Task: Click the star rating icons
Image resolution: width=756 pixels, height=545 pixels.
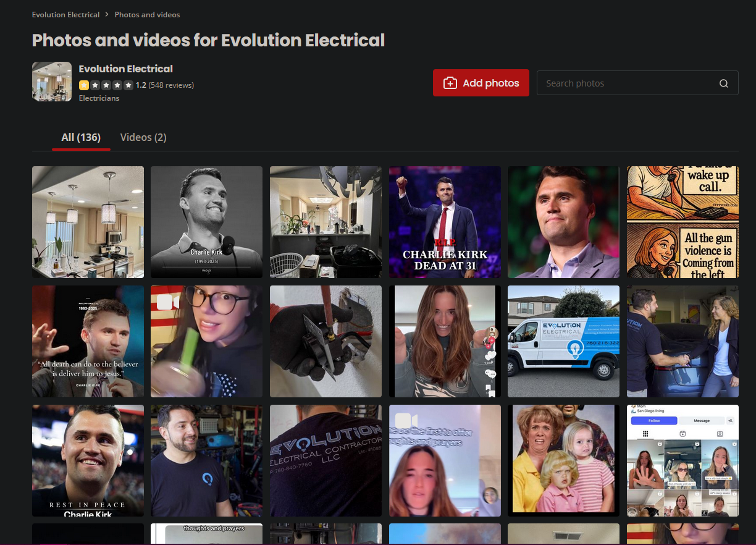Action: pos(106,85)
